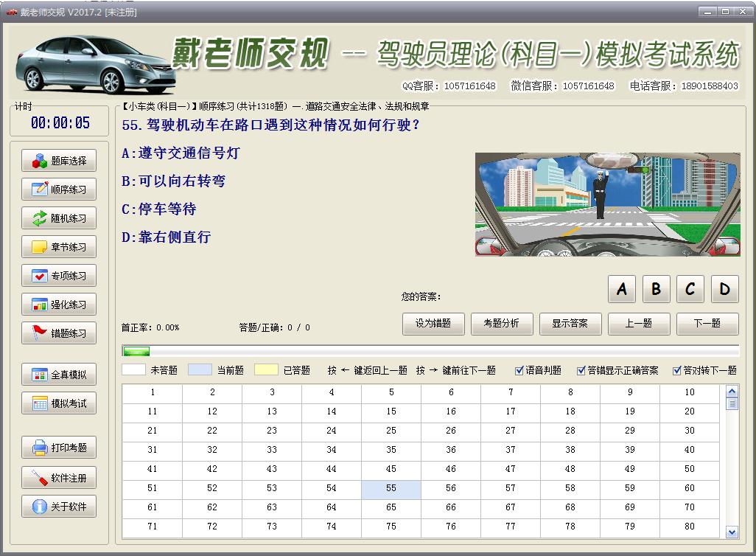Image resolution: width=756 pixels, height=556 pixels.
Task: Jump to question 56 in grid
Action: [x=450, y=488]
